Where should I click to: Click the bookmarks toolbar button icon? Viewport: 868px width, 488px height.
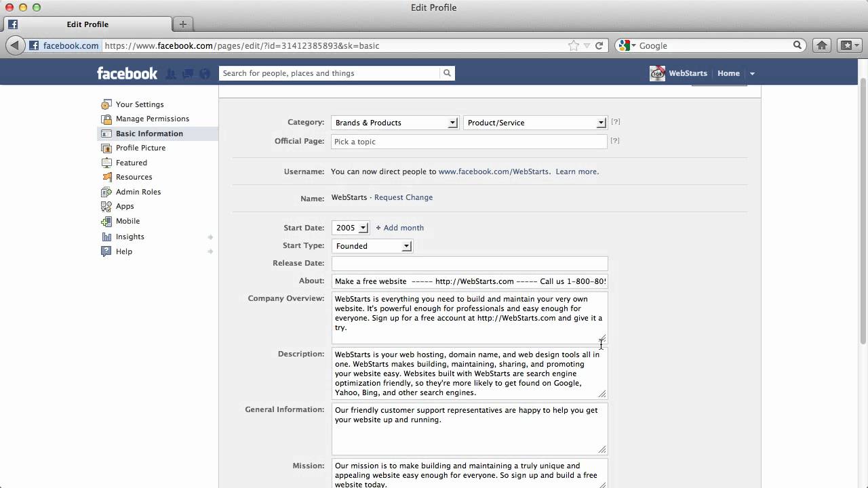[846, 45]
